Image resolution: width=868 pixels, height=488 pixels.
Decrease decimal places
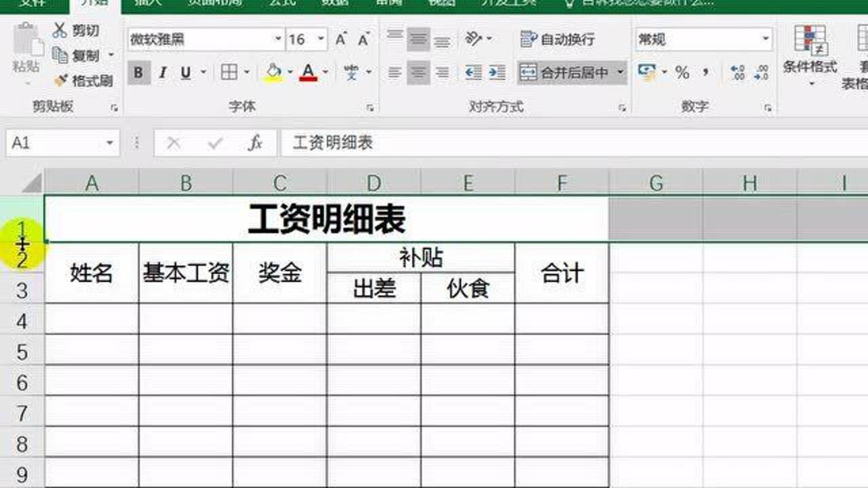(x=761, y=72)
